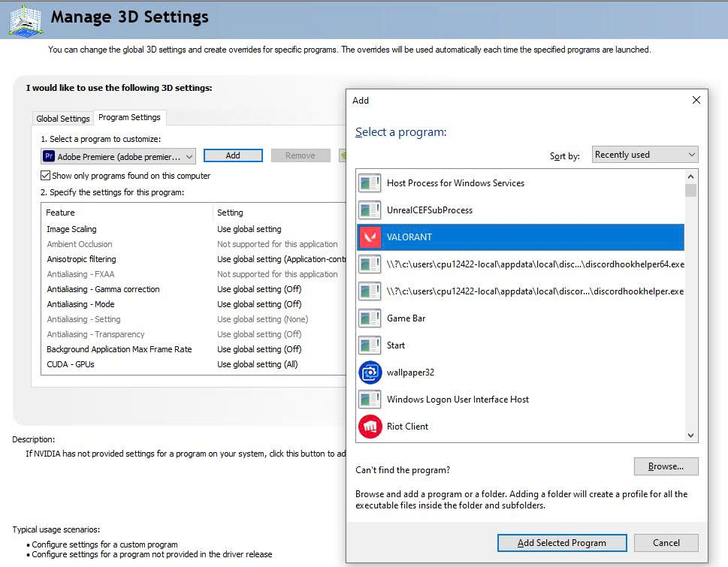Select the Start program icon
728x567 pixels.
370,345
